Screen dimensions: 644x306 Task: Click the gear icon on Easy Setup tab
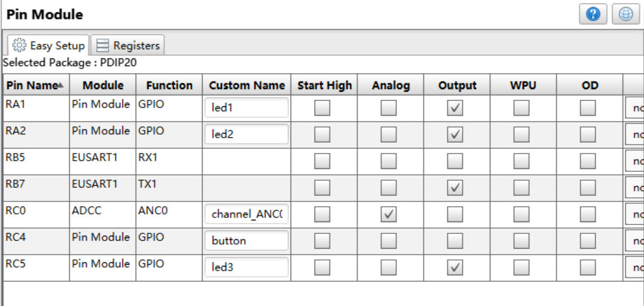[19, 45]
